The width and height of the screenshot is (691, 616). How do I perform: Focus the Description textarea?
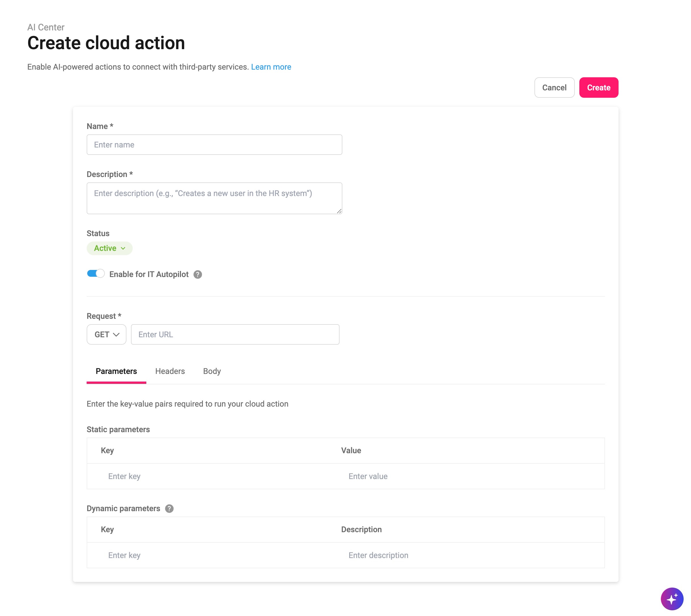point(215,198)
